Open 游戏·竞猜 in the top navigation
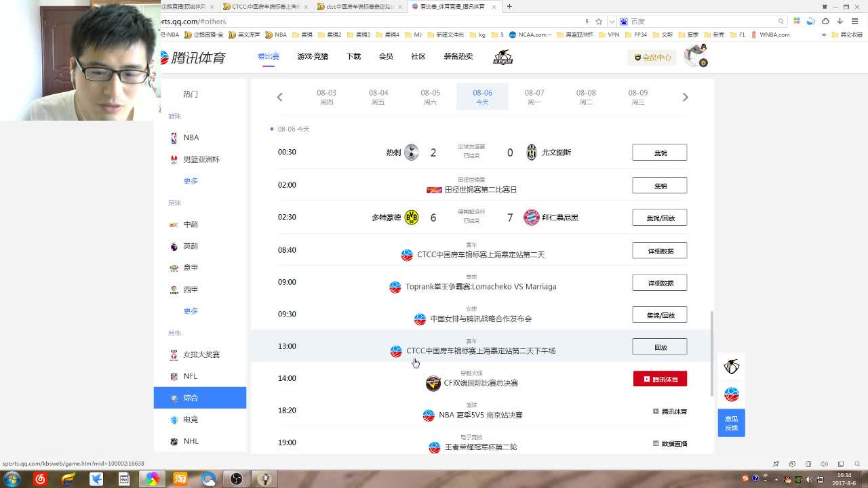 tap(313, 56)
